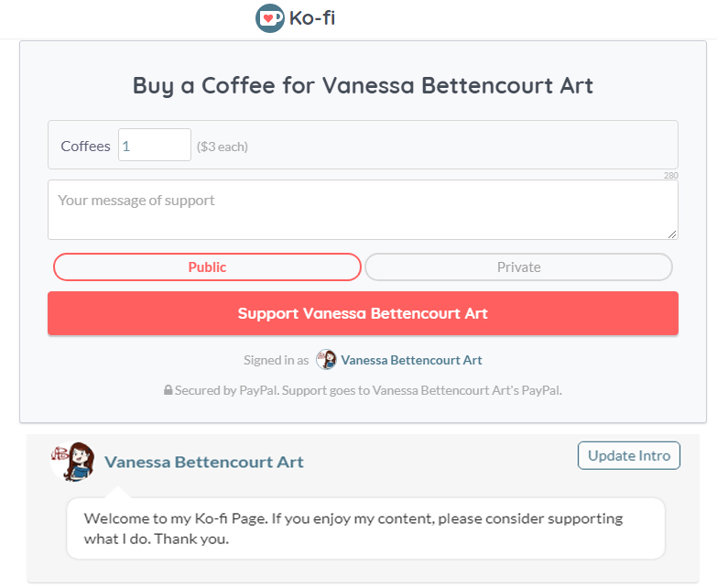Click the 280 character counter
Viewport: 717px width, 588px height.
[671, 175]
